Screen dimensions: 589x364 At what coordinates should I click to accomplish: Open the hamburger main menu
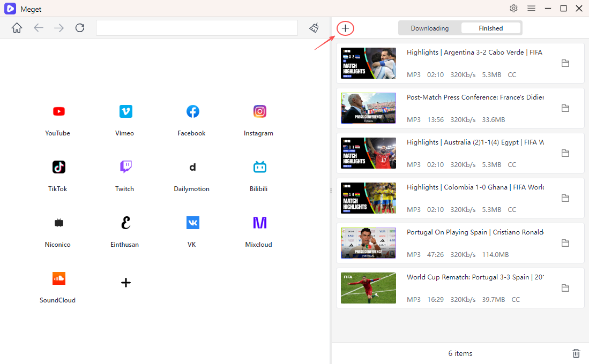point(531,8)
